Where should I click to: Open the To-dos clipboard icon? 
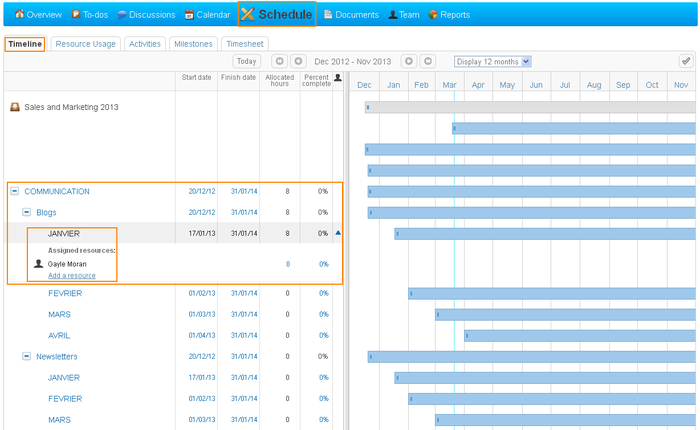76,14
